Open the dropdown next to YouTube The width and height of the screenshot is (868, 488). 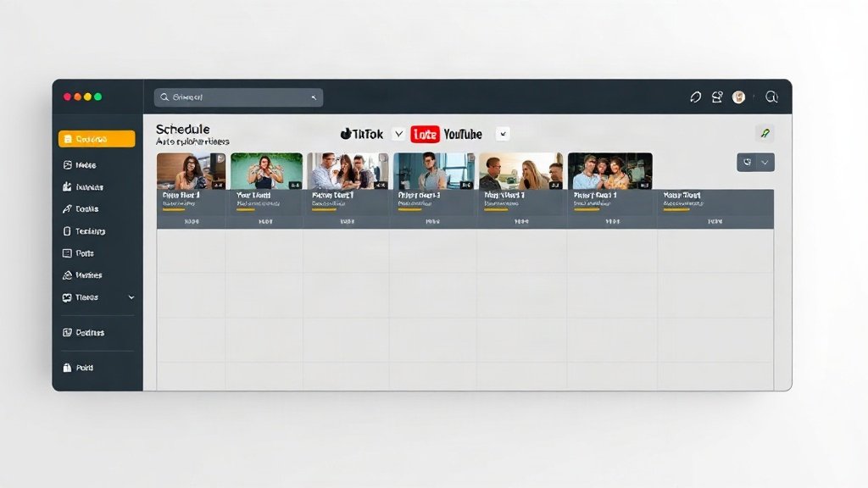pyautogui.click(x=503, y=134)
